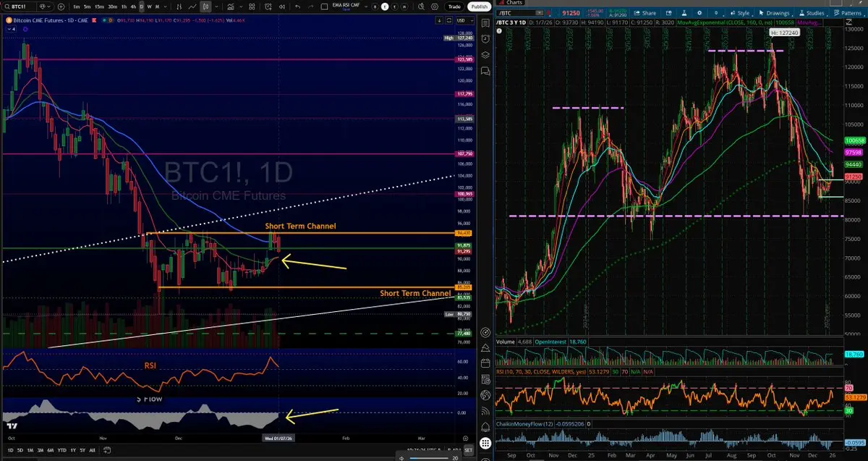Open the Indicators icon in TradingView toolbar

[x=230, y=7]
